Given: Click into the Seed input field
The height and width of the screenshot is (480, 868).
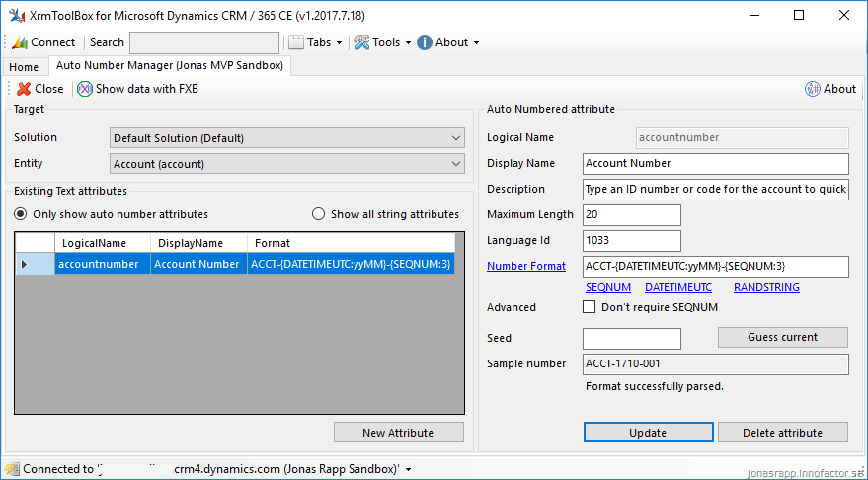Looking at the screenshot, I should (632, 339).
